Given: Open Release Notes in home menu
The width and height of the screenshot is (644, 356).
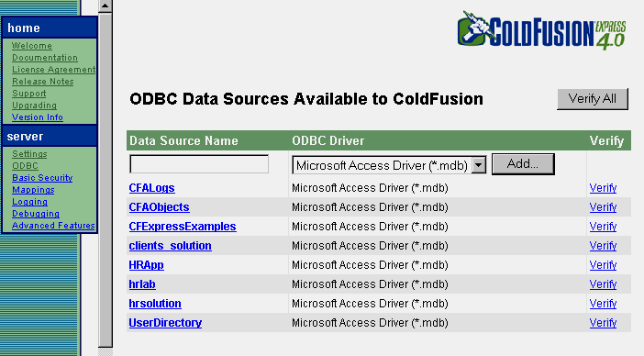Looking at the screenshot, I should (43, 82).
